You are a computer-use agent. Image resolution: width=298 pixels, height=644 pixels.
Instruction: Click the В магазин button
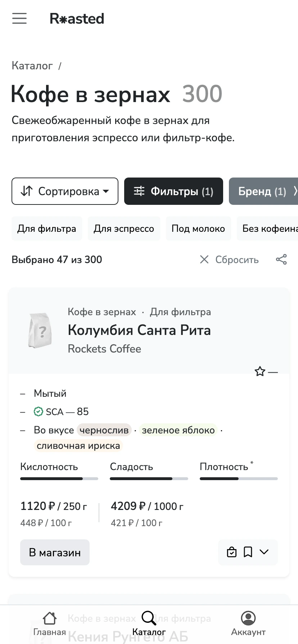coord(55,552)
